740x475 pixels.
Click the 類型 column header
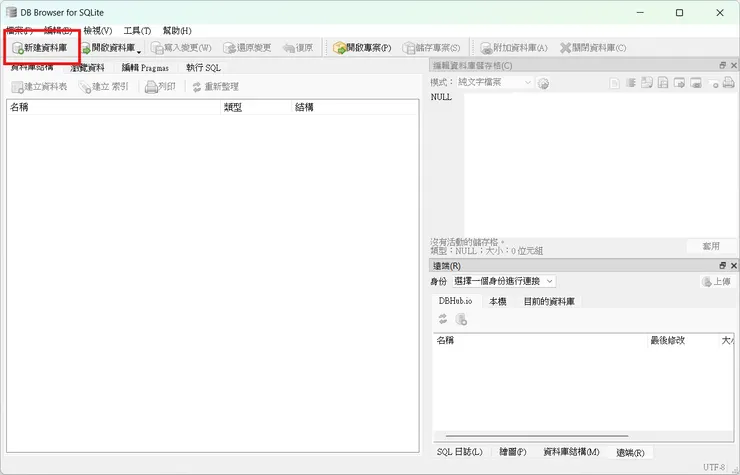tap(256, 107)
